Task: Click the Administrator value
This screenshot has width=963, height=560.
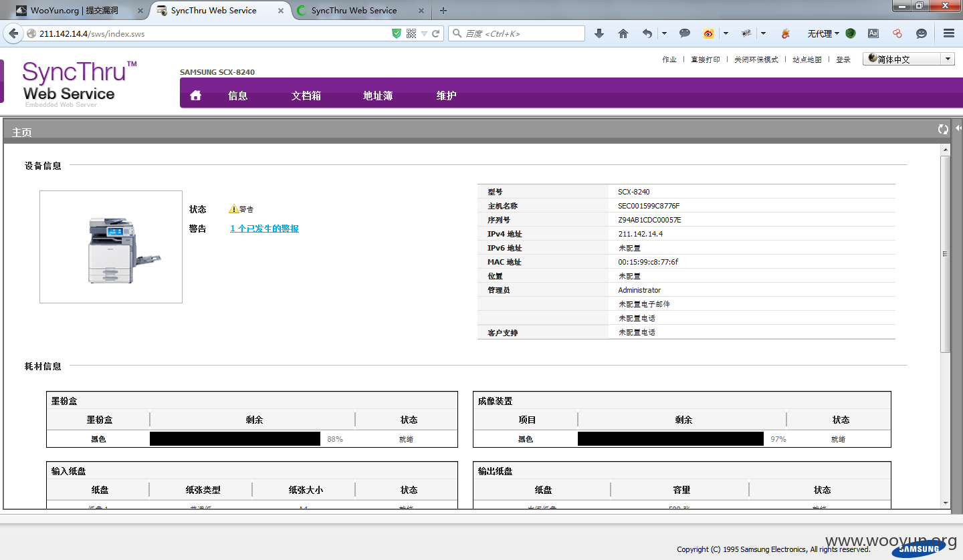Action: coord(639,290)
